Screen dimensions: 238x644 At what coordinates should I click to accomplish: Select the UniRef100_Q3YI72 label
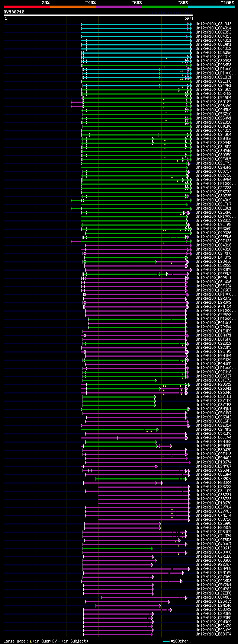(213, 380)
